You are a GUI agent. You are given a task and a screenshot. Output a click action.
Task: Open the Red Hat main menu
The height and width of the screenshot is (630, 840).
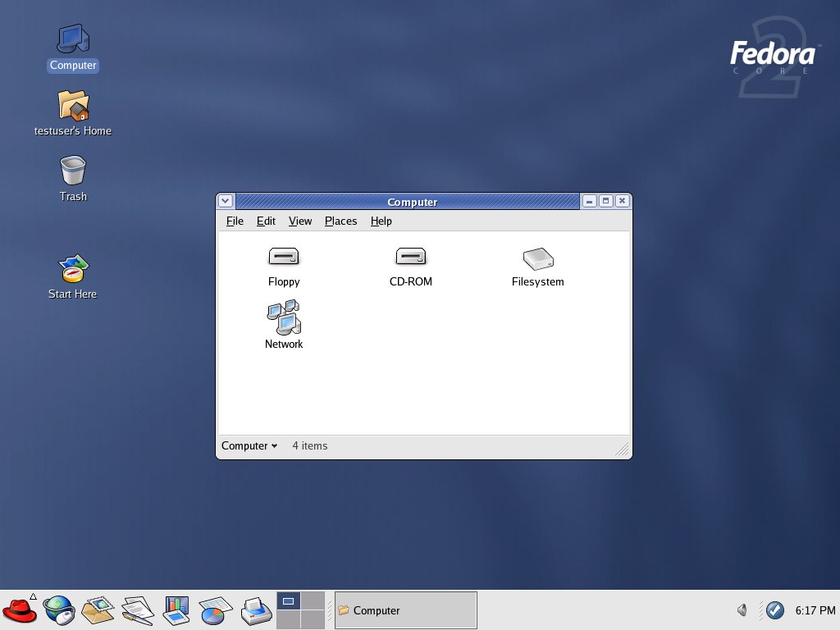coord(20,610)
